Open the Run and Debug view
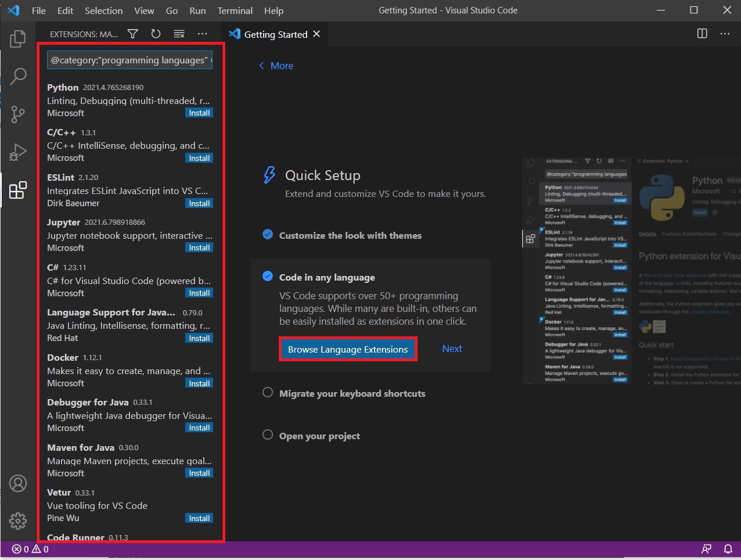 (18, 152)
